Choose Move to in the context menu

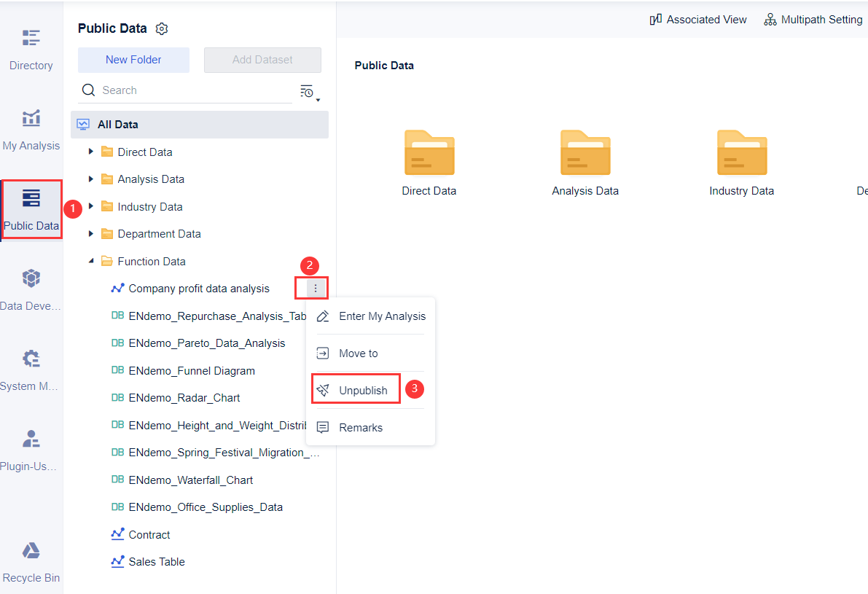(357, 353)
